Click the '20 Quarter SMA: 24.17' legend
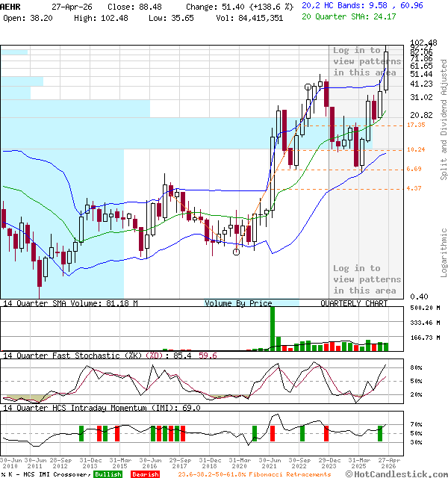 pyautogui.click(x=351, y=16)
